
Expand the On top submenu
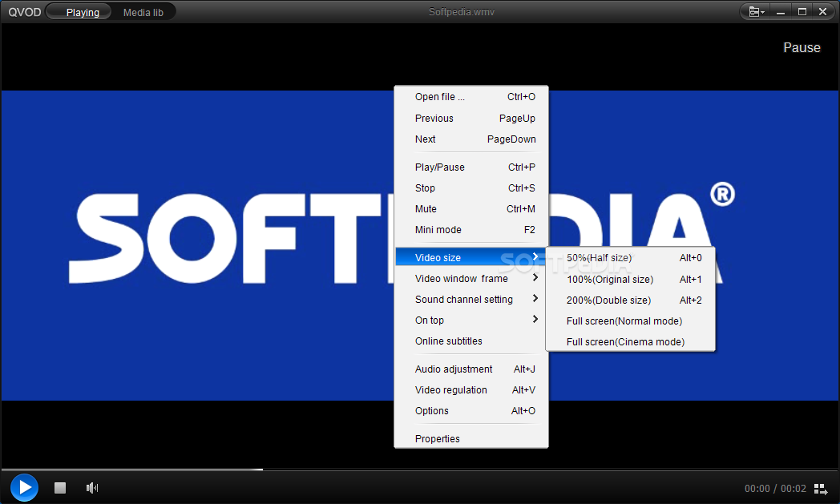pos(471,321)
